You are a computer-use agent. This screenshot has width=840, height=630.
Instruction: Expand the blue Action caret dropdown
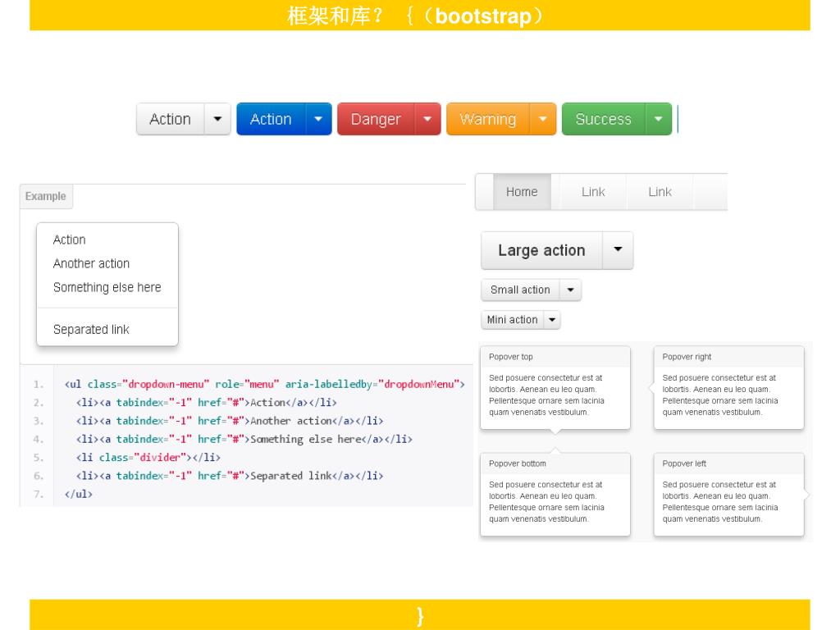(318, 119)
